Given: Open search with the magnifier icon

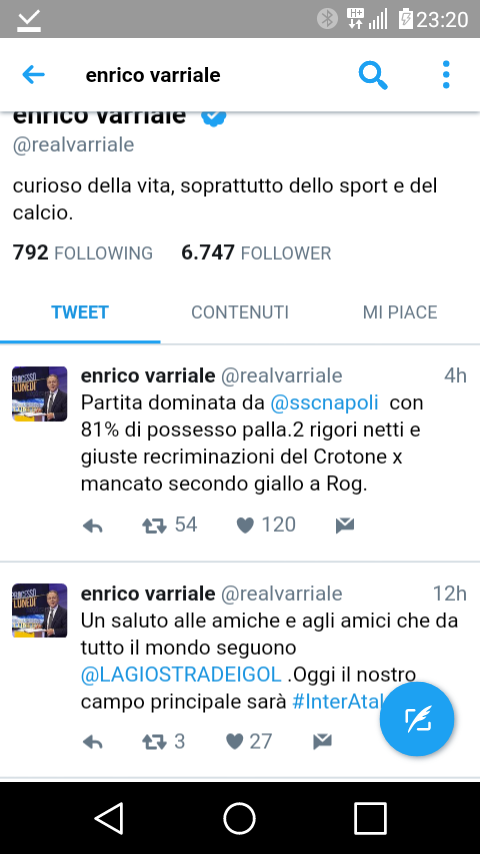Looking at the screenshot, I should point(373,75).
